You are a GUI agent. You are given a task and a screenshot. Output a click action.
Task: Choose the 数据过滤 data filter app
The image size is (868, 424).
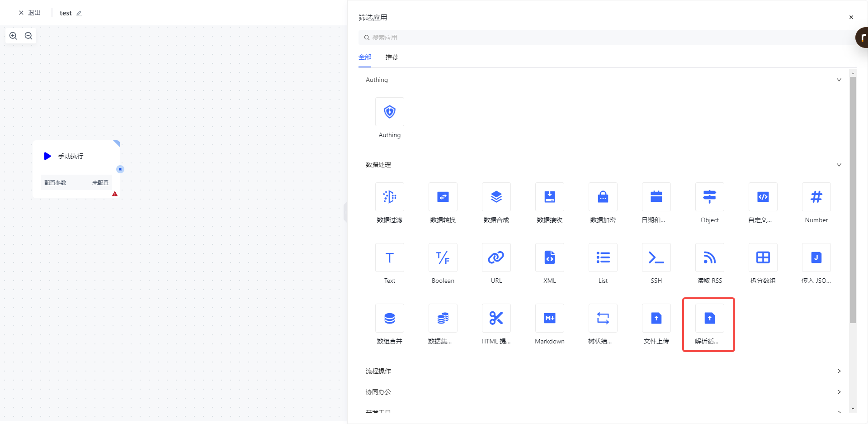pos(389,197)
